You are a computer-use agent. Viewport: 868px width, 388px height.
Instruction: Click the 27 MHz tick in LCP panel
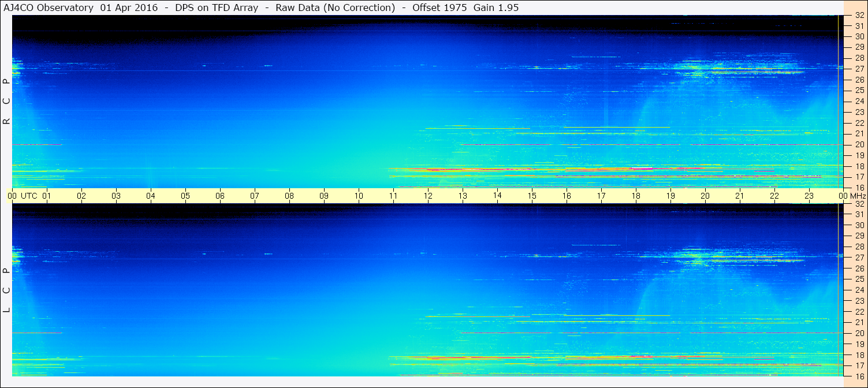pos(859,258)
